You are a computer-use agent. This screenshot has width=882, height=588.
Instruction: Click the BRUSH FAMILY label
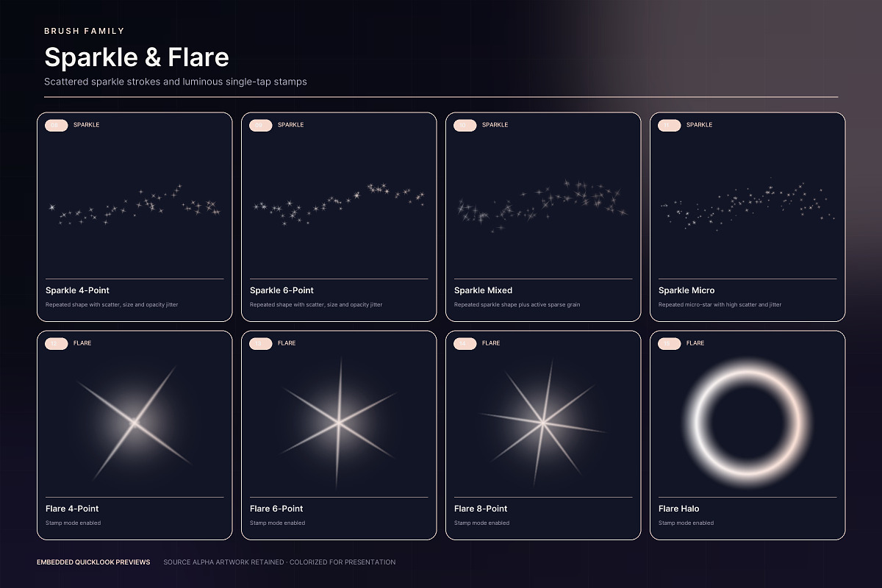(85, 31)
